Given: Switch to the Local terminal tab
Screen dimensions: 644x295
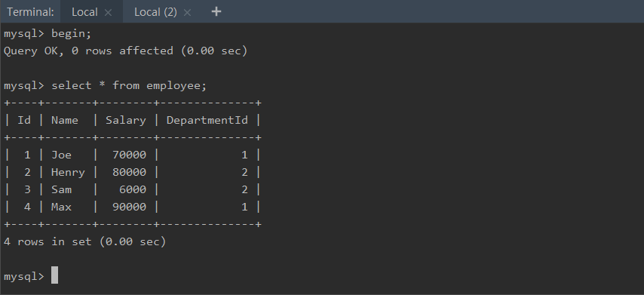Looking at the screenshot, I should [84, 12].
